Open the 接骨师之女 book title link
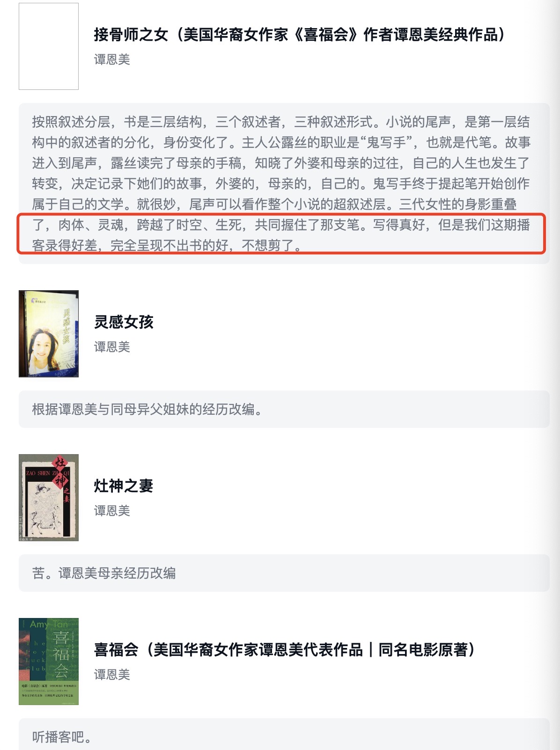 click(300, 35)
